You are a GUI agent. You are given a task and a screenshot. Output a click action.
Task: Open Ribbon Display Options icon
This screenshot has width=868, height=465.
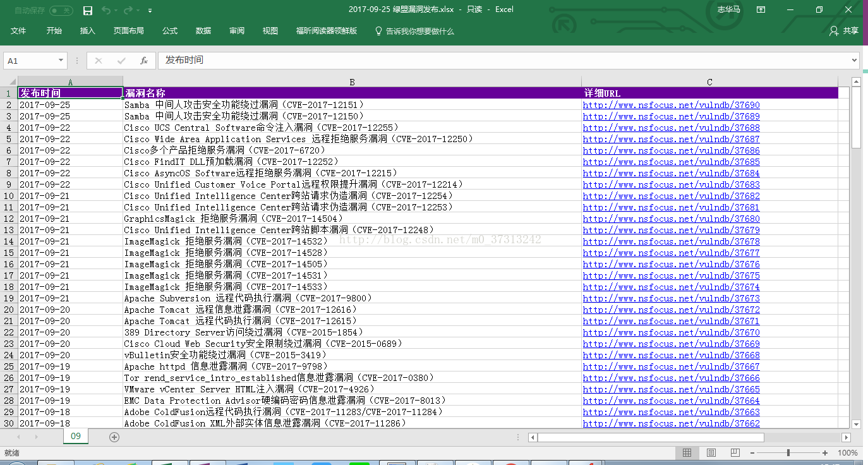(761, 9)
